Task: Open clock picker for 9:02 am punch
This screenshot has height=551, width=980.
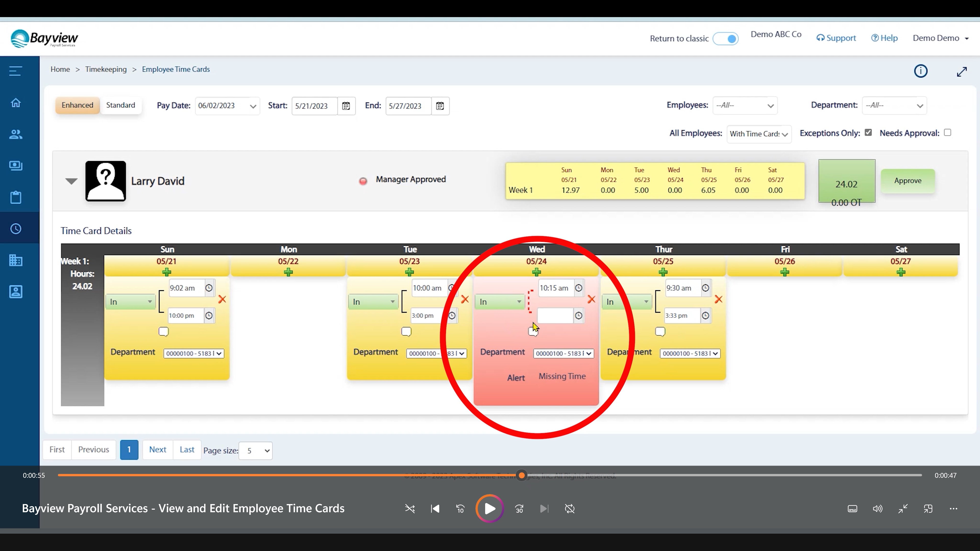Action: point(209,288)
